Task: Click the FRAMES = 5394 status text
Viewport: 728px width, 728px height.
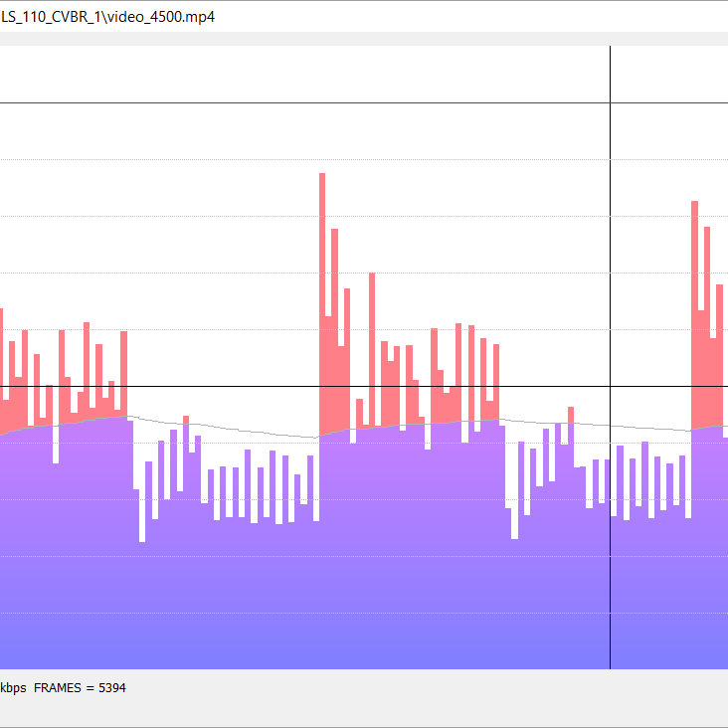Action: pos(80,687)
